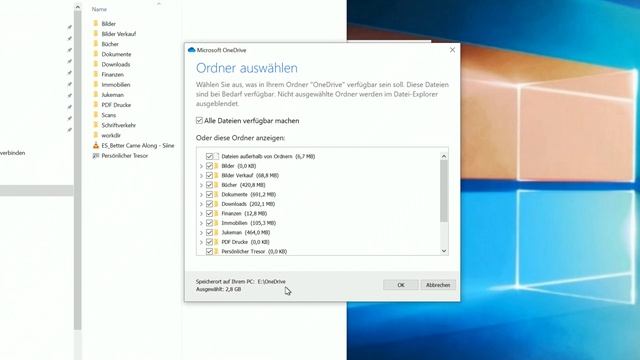Click Explorer navigation pane scroll-up arrow

click(x=78, y=7)
